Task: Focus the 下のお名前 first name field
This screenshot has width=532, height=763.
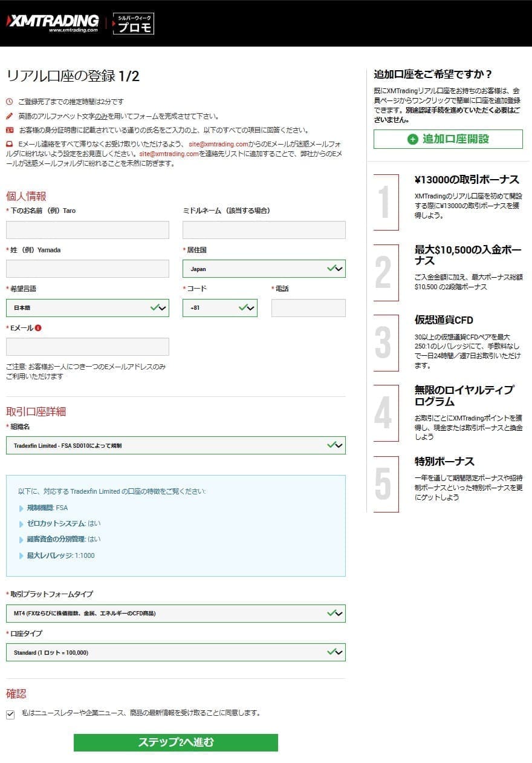Action: point(88,230)
